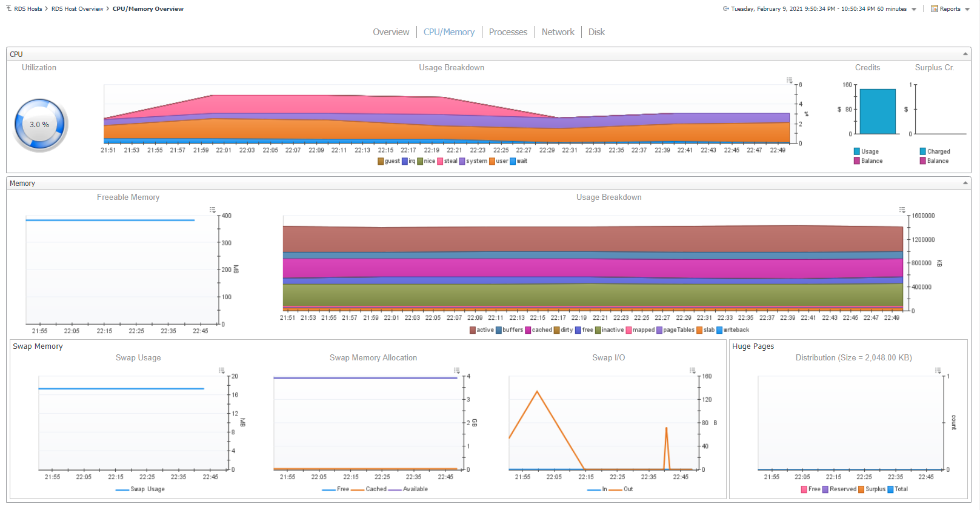Toggle Surplus Cr. Balance legend entry
980x510 pixels.
click(x=934, y=161)
